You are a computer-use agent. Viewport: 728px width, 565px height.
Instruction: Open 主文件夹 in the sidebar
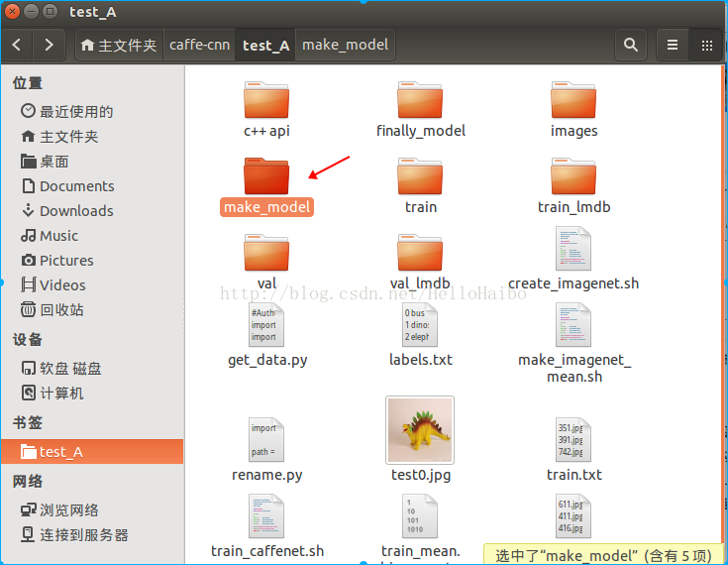coord(93,137)
